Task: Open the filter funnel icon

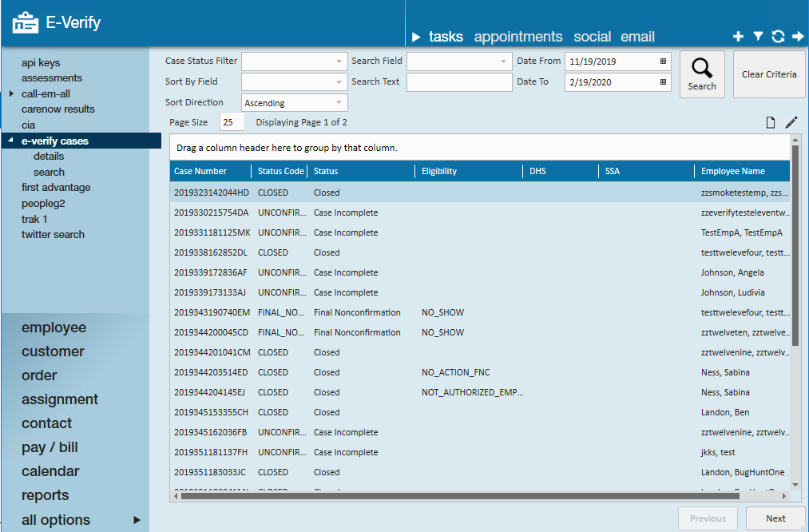Action: [758, 36]
